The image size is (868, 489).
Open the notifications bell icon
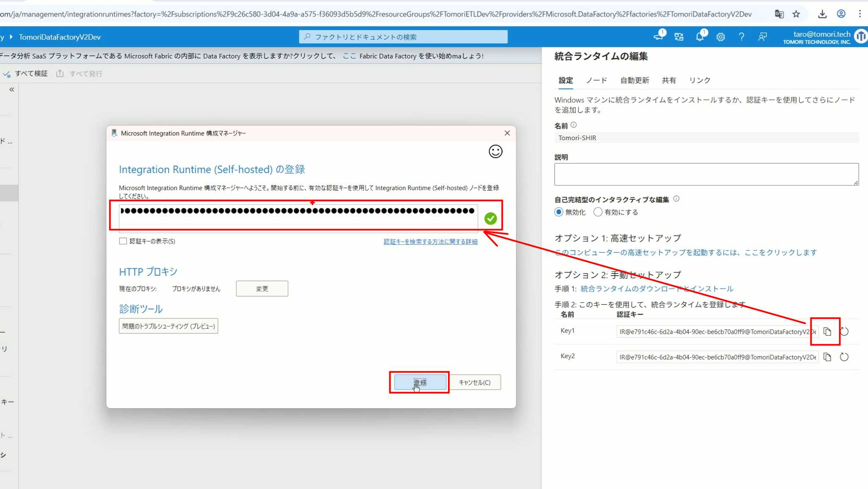click(x=699, y=37)
